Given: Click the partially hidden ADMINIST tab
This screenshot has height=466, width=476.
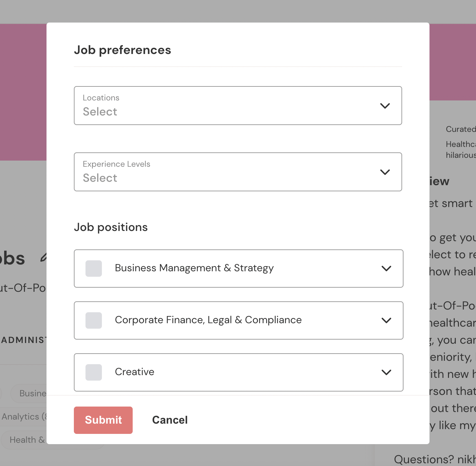Looking at the screenshot, I should pyautogui.click(x=23, y=340).
